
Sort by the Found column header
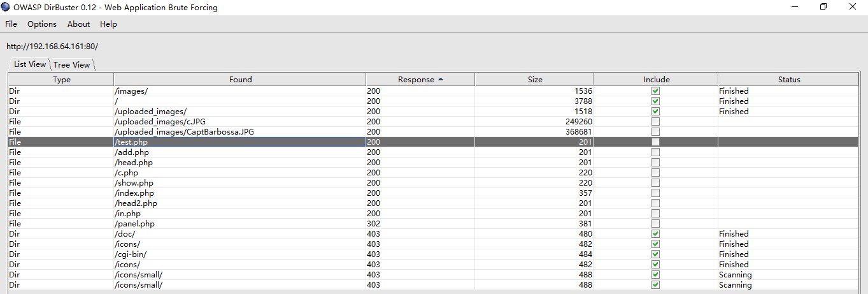[x=240, y=80]
